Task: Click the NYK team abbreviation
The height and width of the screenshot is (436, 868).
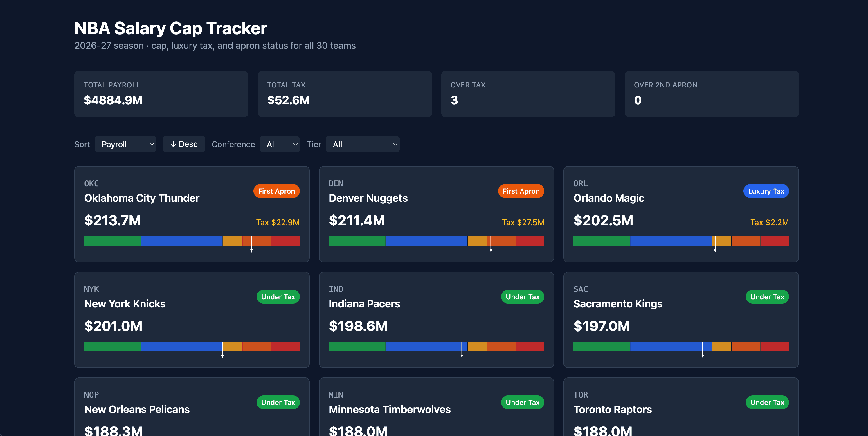Action: [x=91, y=289]
